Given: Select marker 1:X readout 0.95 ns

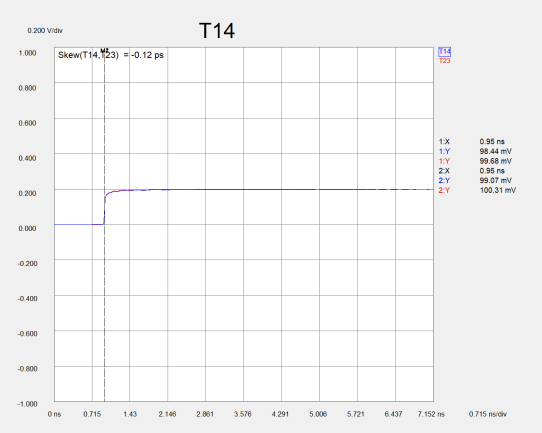Looking at the screenshot, I should (x=492, y=142).
